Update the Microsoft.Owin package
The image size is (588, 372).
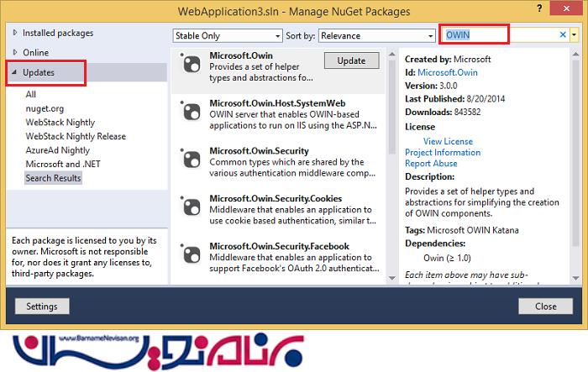point(351,60)
